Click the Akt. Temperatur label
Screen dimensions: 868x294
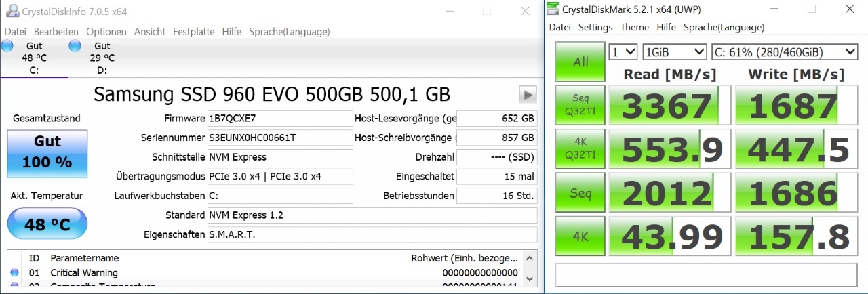click(47, 196)
